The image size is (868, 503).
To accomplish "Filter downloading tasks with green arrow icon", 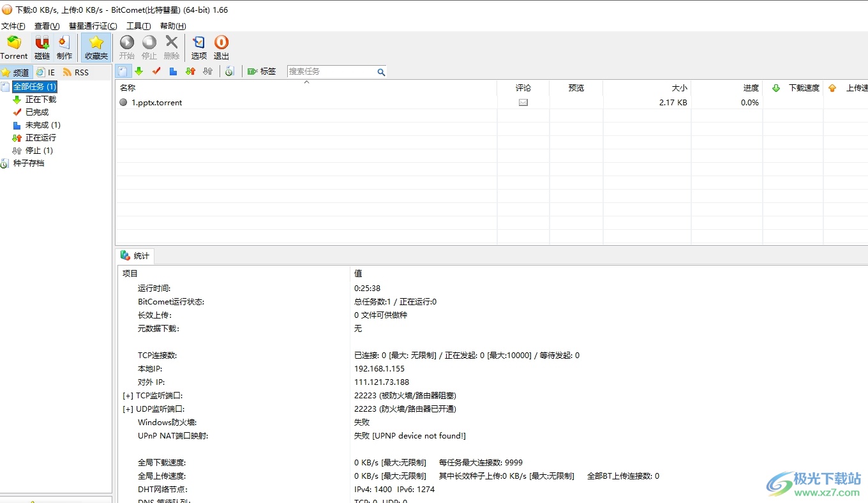I will point(138,71).
